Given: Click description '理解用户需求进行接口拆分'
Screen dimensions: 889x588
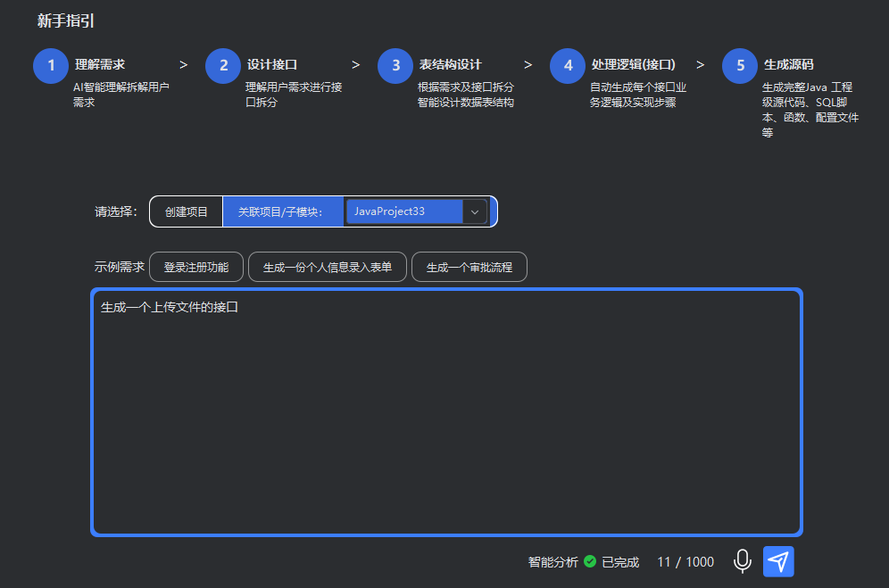Looking at the screenshot, I should [x=294, y=95].
